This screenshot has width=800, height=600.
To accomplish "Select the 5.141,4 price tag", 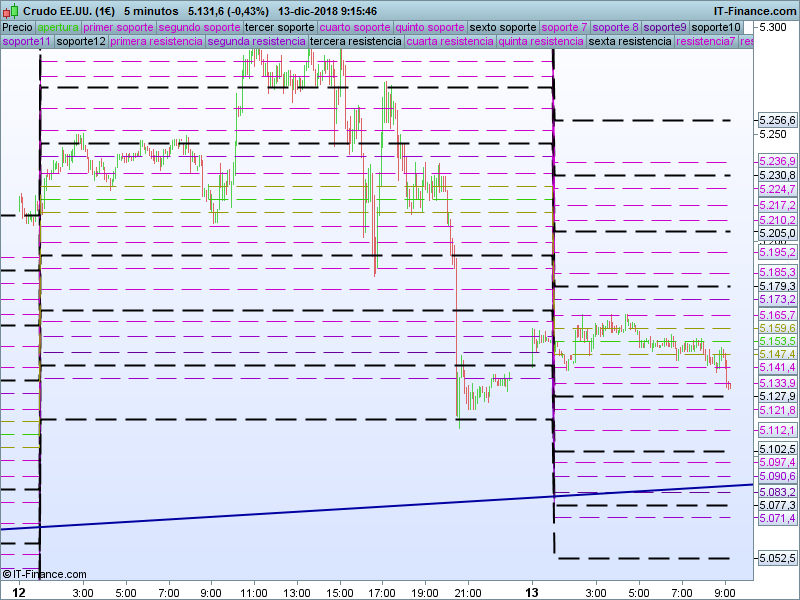I will coord(777,367).
